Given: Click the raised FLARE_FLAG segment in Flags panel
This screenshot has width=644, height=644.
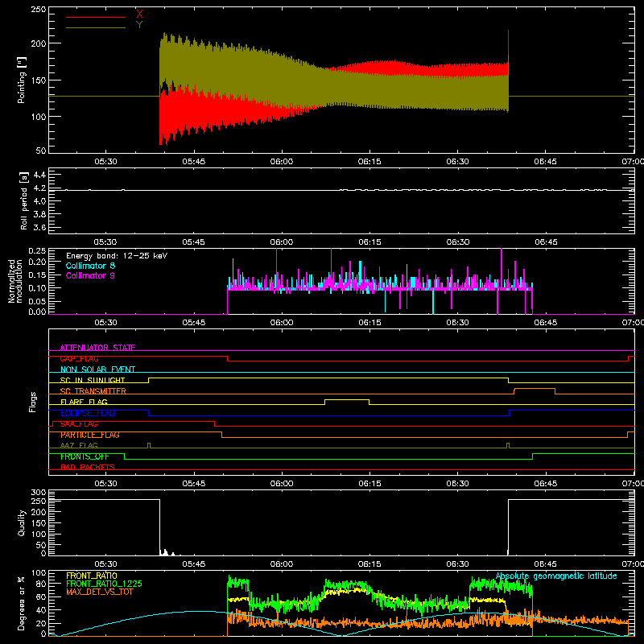Looking at the screenshot, I should tap(347, 399).
